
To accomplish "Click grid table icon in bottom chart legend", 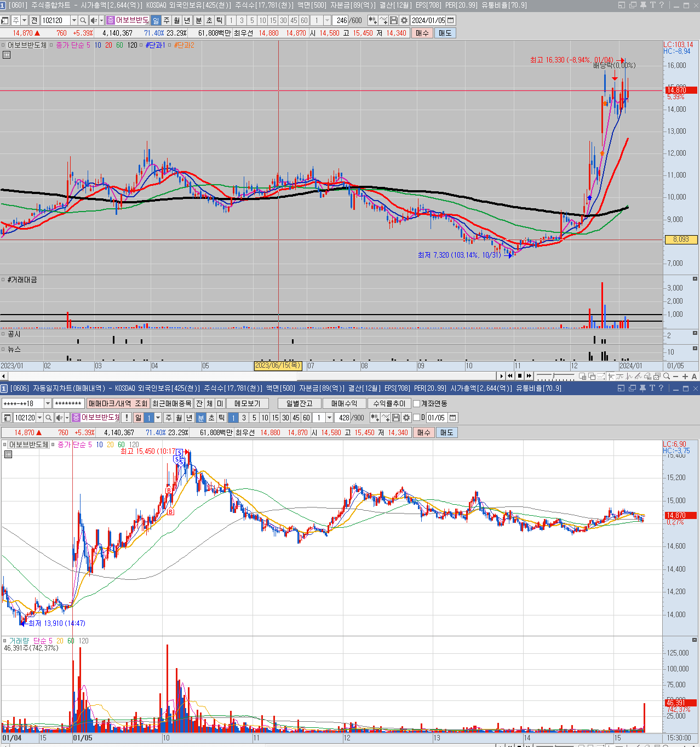I will 8,454.
